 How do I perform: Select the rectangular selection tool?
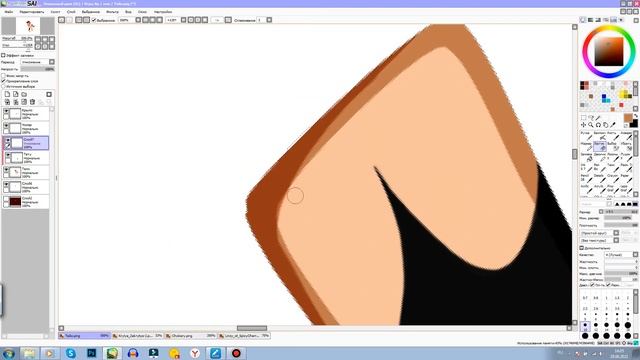[583, 118]
